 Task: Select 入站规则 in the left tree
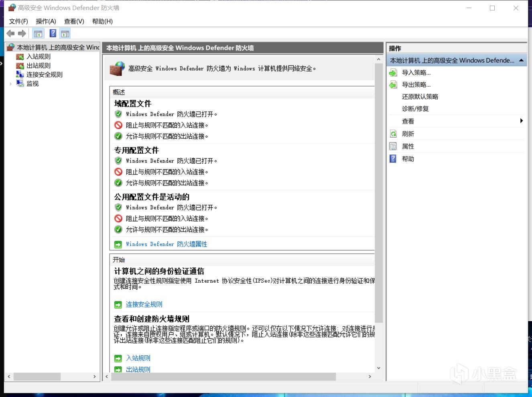tap(39, 57)
